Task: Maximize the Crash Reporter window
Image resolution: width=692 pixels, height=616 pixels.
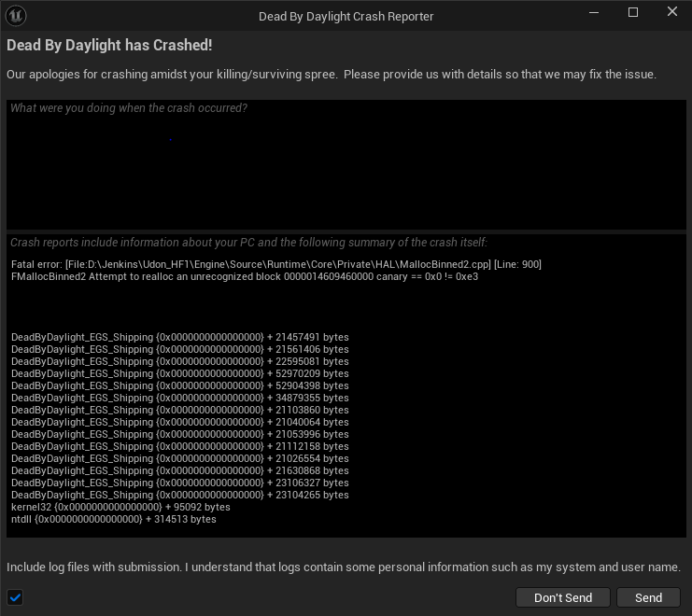Action: 633,12
